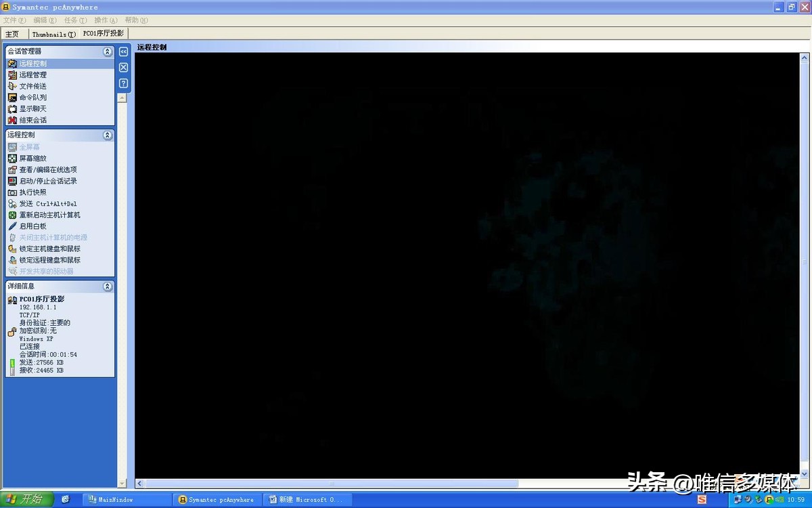The image size is (812, 508).
Task: Click the 重新启动主机计算机 link text
Action: (50, 215)
